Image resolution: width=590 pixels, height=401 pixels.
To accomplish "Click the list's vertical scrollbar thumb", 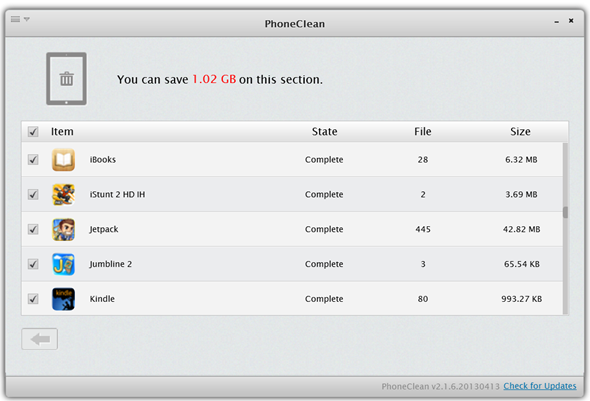I will (x=565, y=212).
